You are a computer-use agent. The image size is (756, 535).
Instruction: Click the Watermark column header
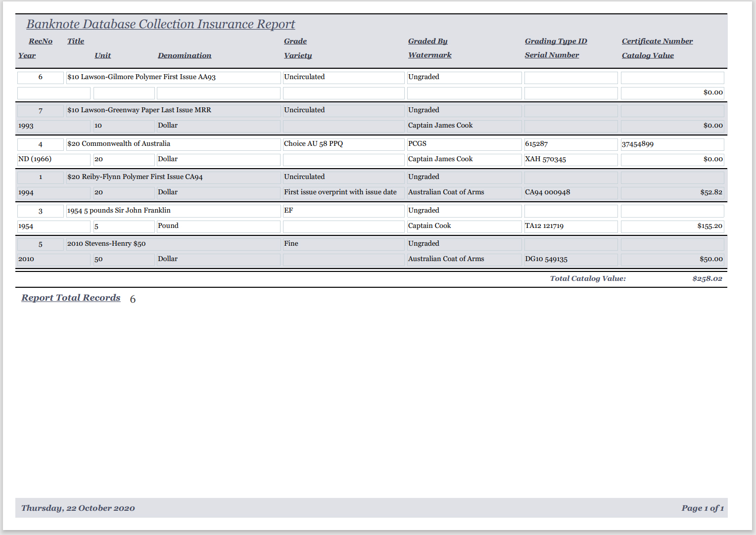point(429,55)
